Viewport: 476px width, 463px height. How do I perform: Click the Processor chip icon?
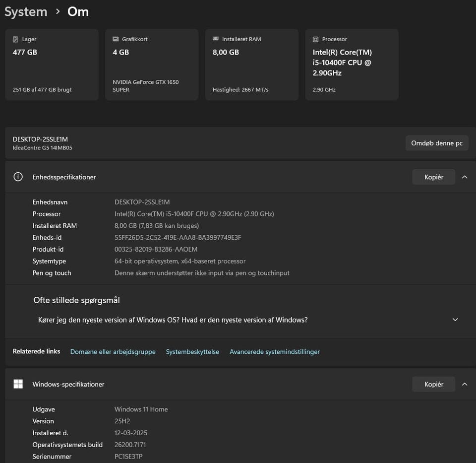click(x=315, y=39)
